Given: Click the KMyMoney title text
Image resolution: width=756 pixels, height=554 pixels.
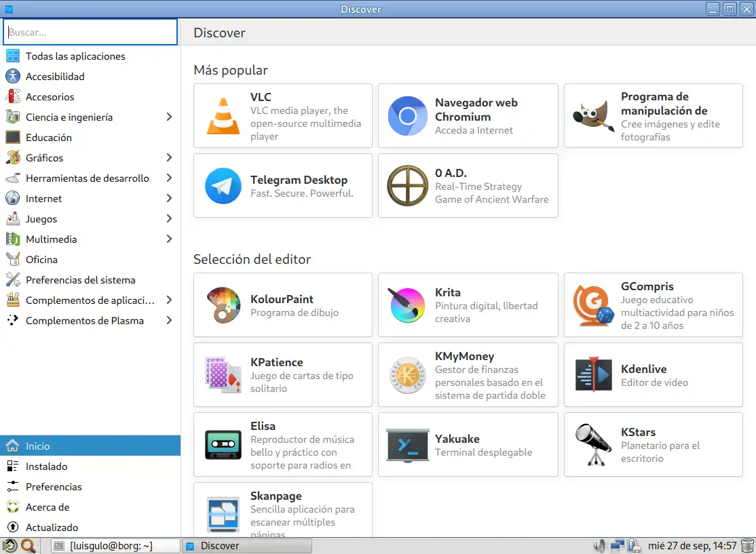Looking at the screenshot, I should 464,356.
